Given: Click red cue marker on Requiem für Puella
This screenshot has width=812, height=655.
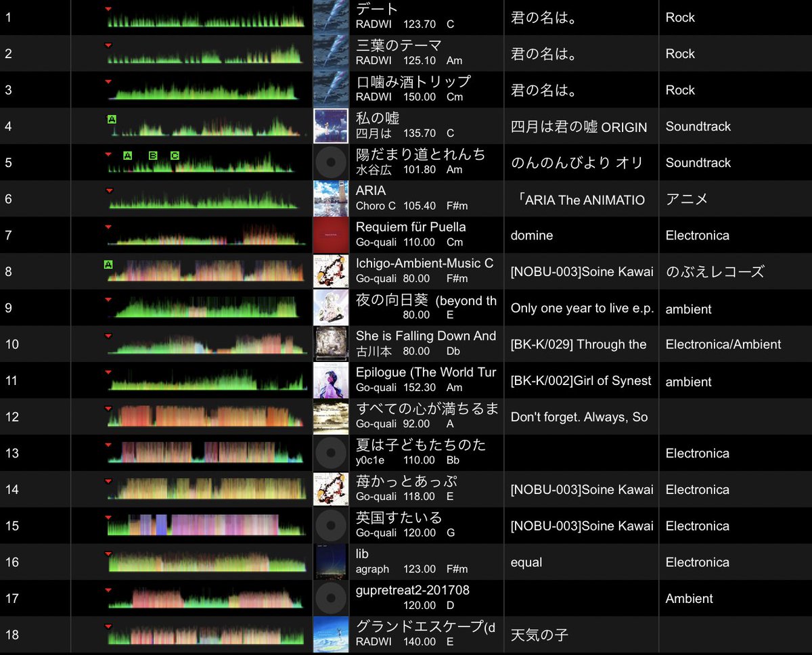Looking at the screenshot, I should [108, 227].
